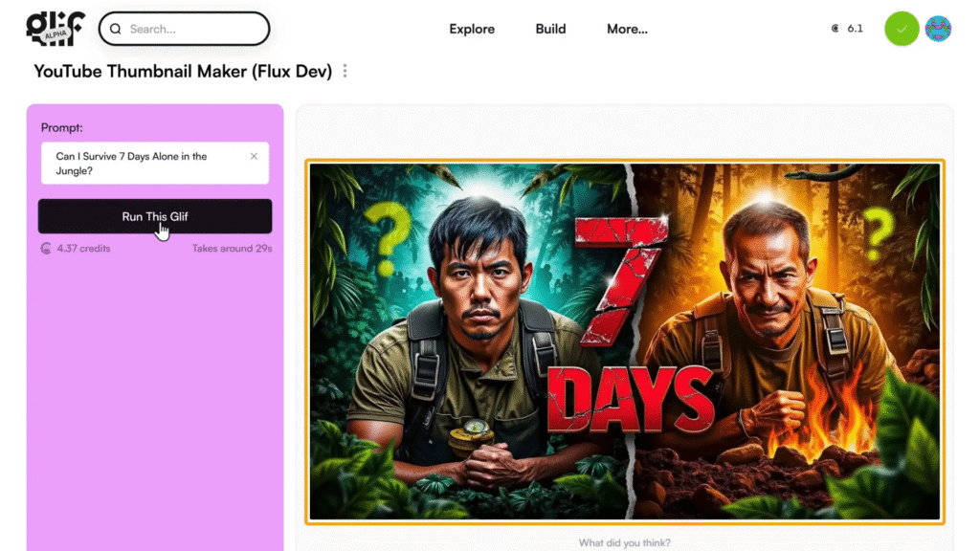Open the user profile avatar
This screenshot has width=980, height=551.
point(938,29)
